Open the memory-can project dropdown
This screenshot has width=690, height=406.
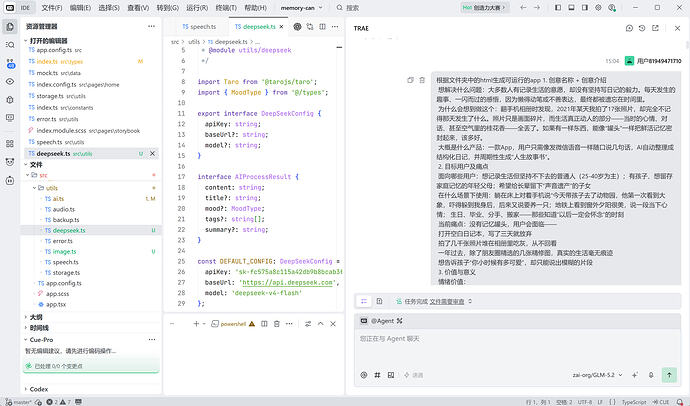pos(301,7)
